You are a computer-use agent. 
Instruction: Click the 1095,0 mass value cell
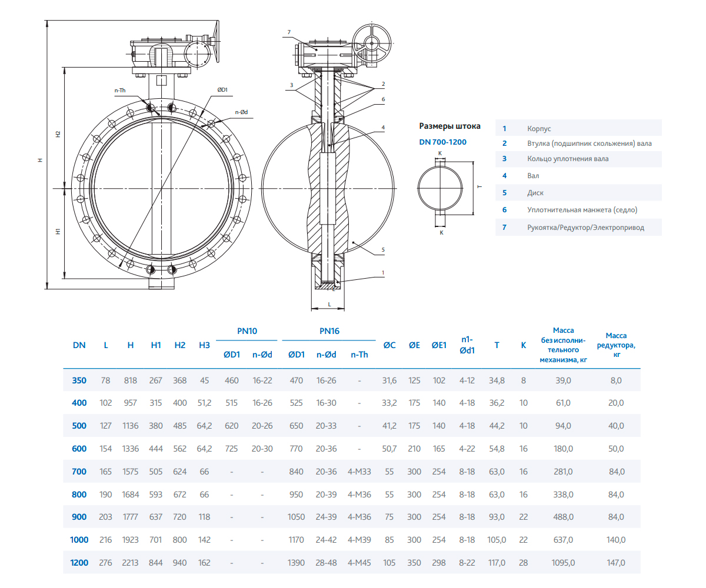563,563
